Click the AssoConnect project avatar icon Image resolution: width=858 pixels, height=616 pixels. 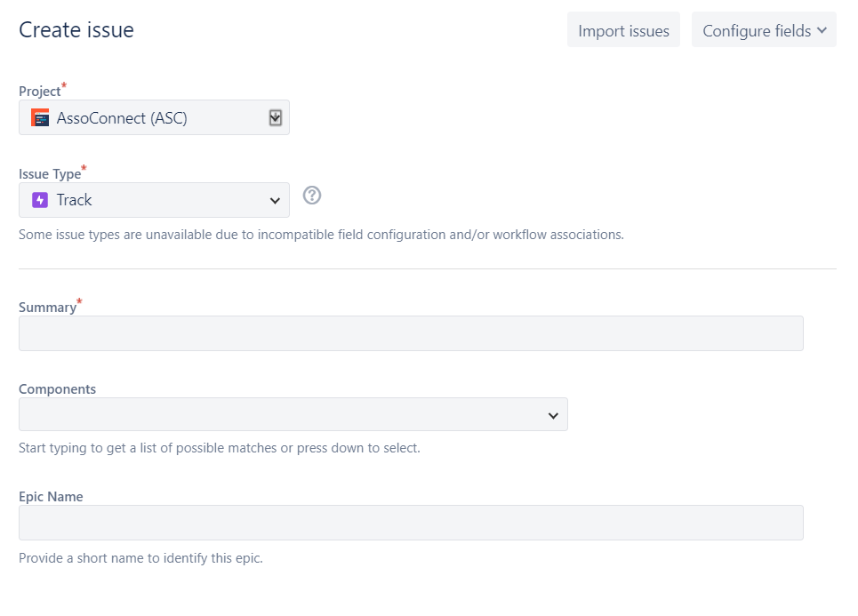[x=40, y=117]
